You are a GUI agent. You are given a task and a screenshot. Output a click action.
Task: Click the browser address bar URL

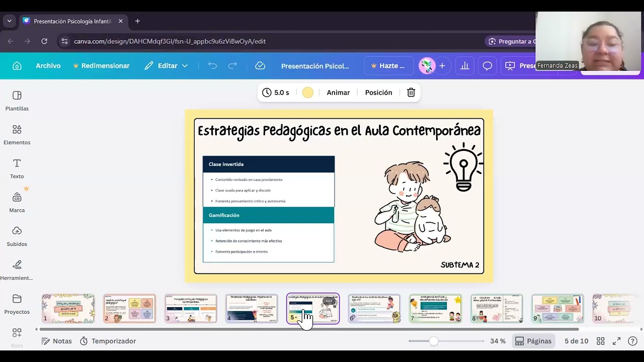(170, 41)
